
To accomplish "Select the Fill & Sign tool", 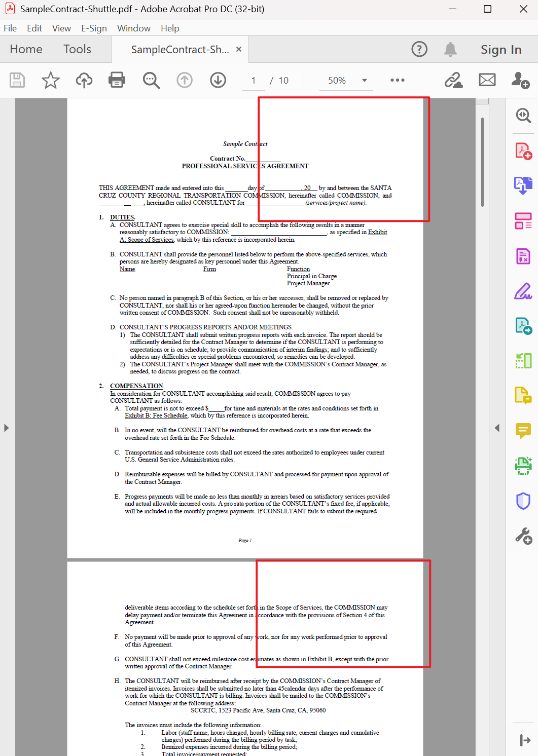I will 523,291.
